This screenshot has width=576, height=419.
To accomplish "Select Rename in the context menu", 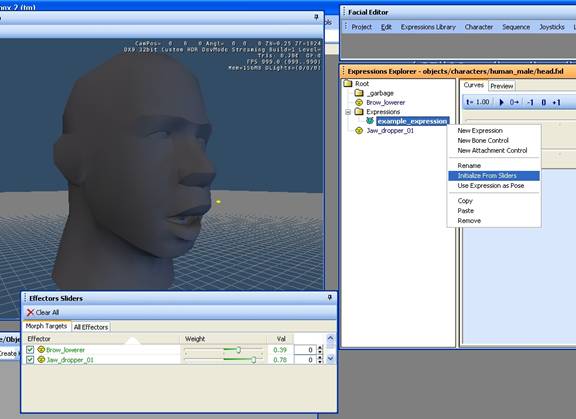I will coord(494,166).
